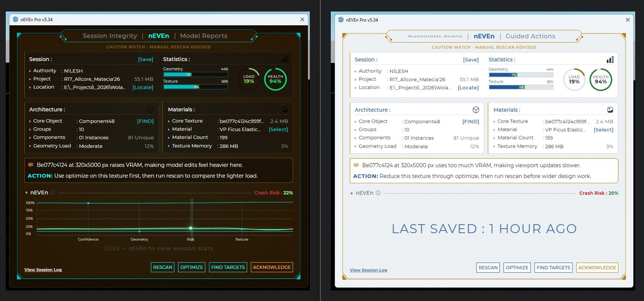Image resolution: width=644 pixels, height=301 pixels.
Task: Click the Texture progress bar in dark Statistics
Action: click(x=196, y=87)
